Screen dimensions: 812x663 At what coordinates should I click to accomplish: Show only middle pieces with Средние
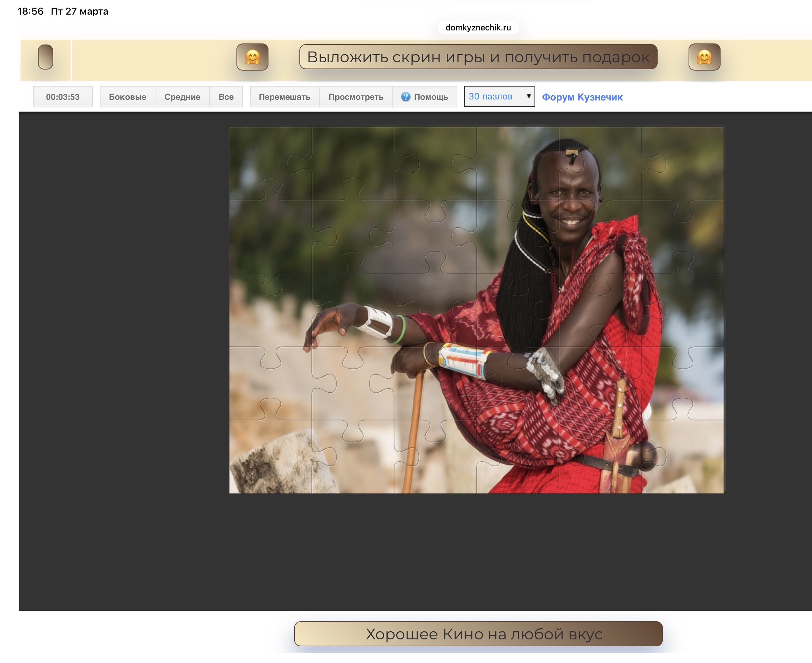pyautogui.click(x=182, y=97)
